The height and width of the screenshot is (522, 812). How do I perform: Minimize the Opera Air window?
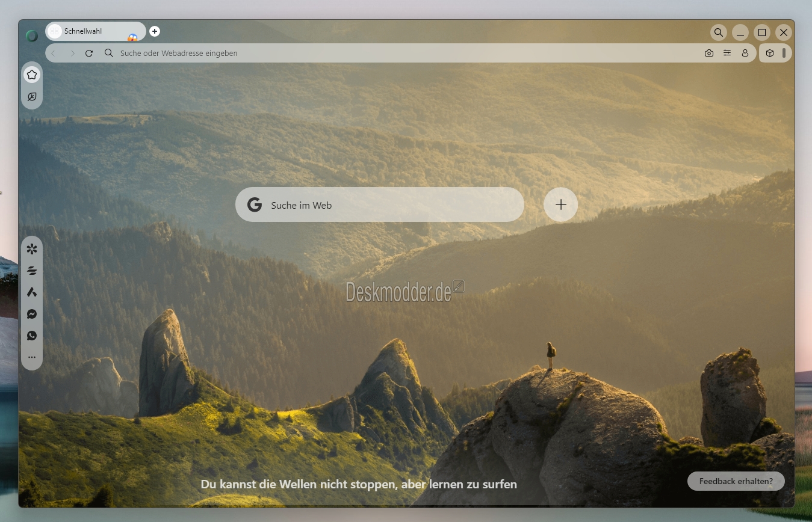click(740, 32)
